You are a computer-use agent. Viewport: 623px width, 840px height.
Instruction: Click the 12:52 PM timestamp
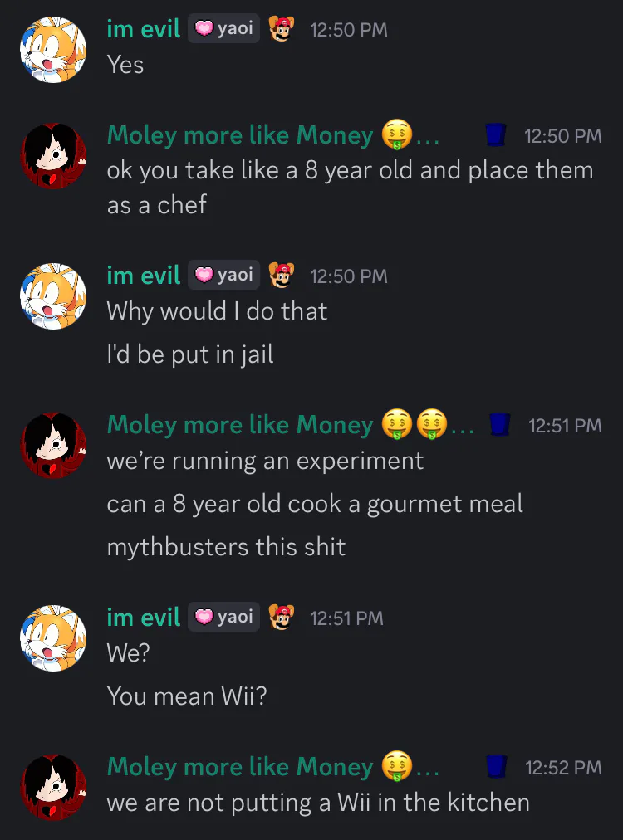pos(563,768)
